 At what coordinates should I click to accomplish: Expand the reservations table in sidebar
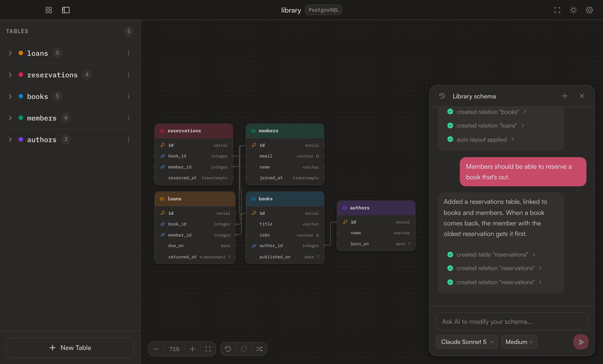click(x=10, y=75)
